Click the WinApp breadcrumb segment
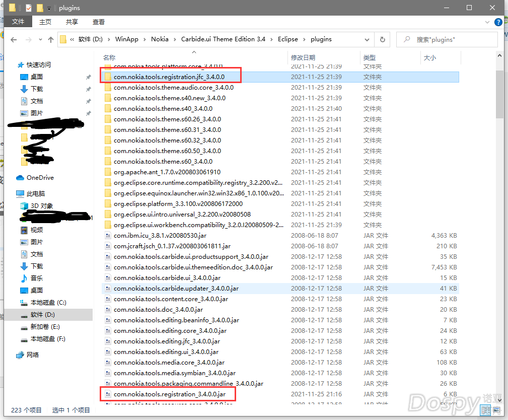The width and height of the screenshot is (508, 420). tap(127, 39)
